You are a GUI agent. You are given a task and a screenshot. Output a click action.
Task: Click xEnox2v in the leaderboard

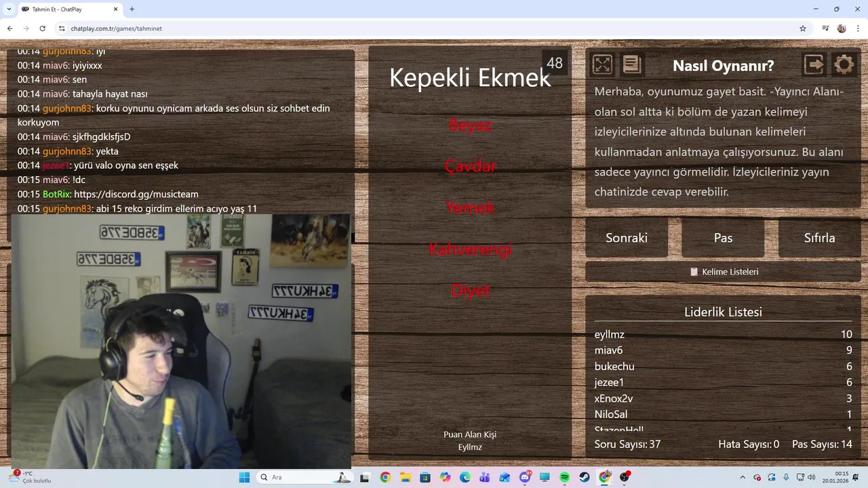614,399
